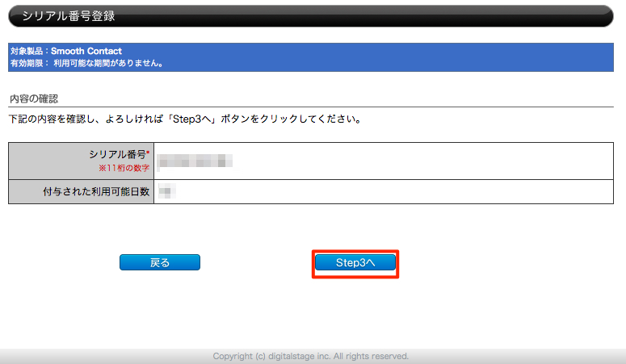Click the blurred serial number value

tap(195, 161)
